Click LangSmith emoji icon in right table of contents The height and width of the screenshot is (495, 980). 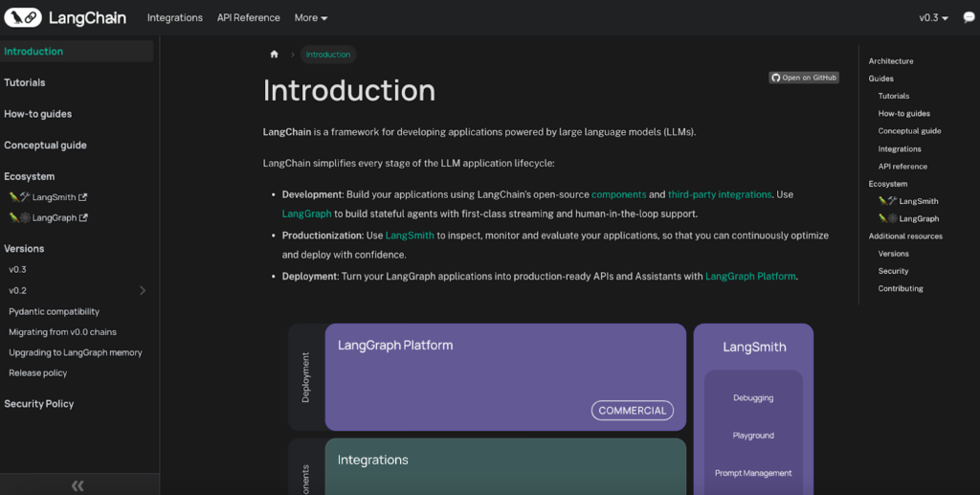tap(887, 201)
